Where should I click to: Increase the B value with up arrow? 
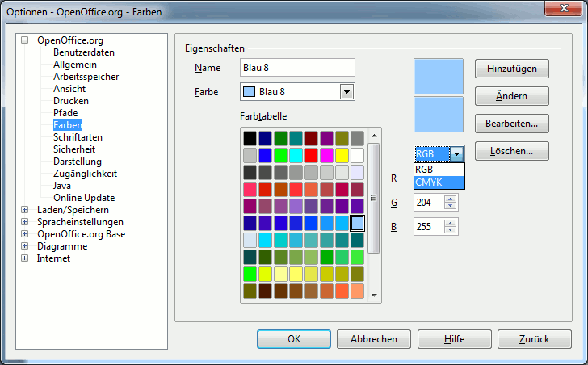point(451,223)
